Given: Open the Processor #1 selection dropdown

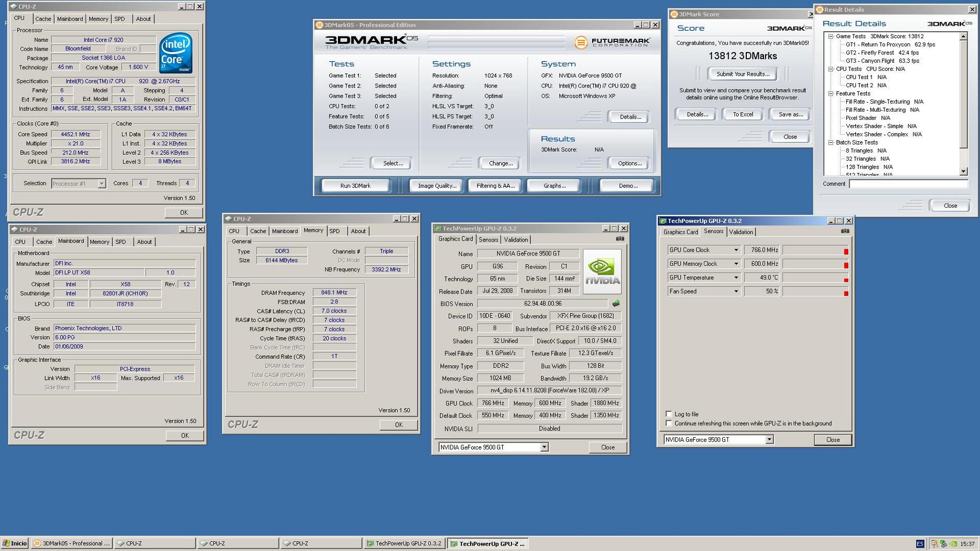Looking at the screenshot, I should (x=101, y=184).
